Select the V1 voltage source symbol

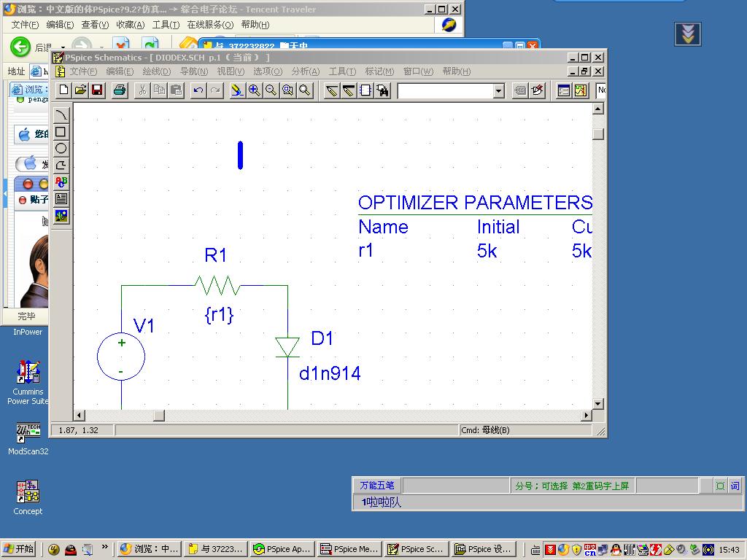click(x=121, y=356)
